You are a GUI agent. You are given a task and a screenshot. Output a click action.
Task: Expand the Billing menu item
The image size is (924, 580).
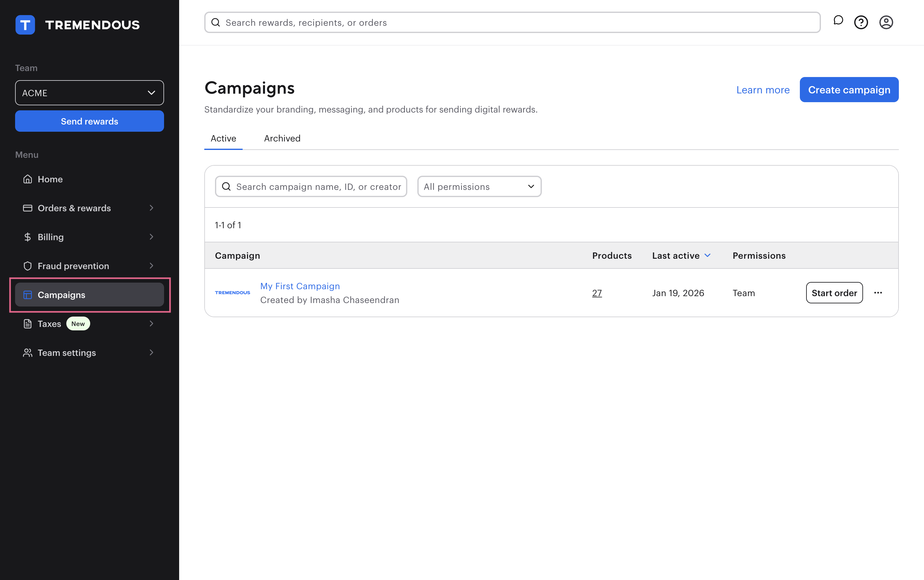(89, 237)
